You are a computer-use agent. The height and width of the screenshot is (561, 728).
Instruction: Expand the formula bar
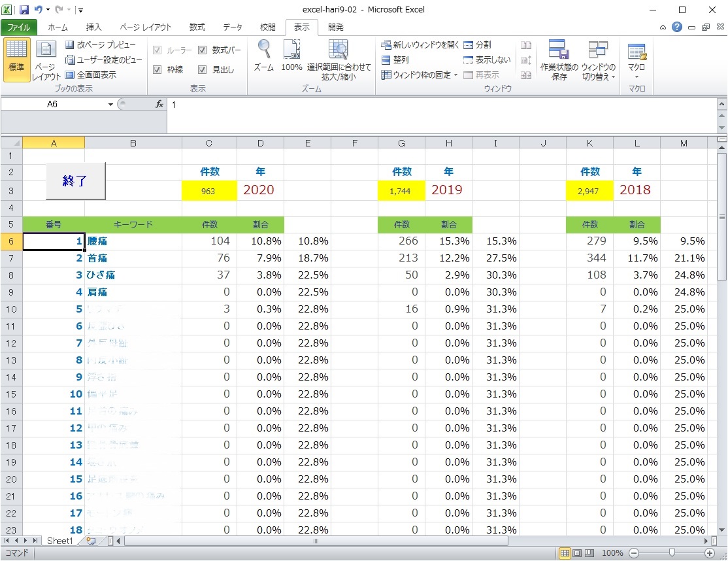pos(721,105)
